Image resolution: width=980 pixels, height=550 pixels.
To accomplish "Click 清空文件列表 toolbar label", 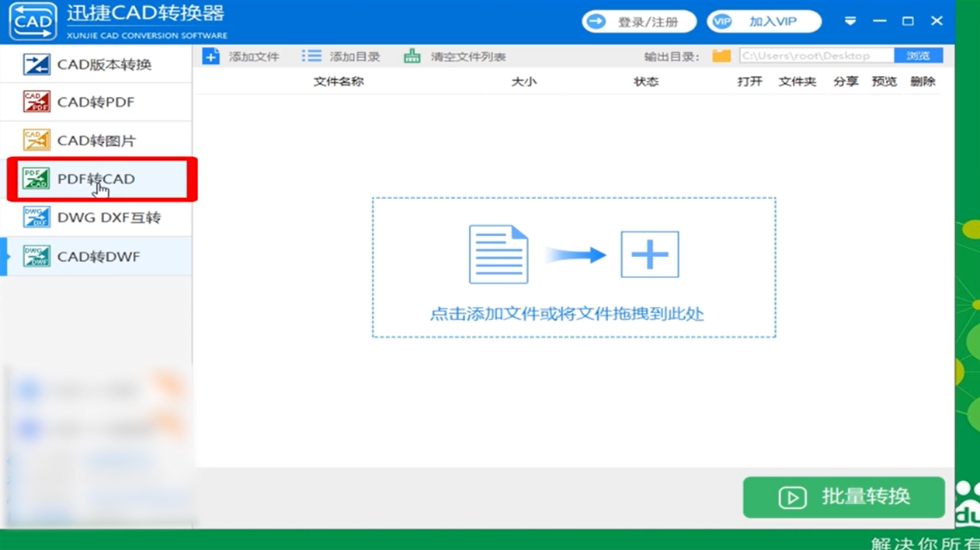I will tap(468, 57).
